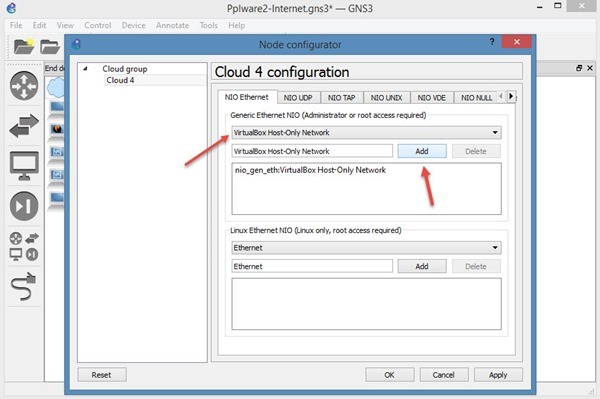
Task: Click the GNS3 logo in the Node configurator title bar
Action: coord(76,44)
